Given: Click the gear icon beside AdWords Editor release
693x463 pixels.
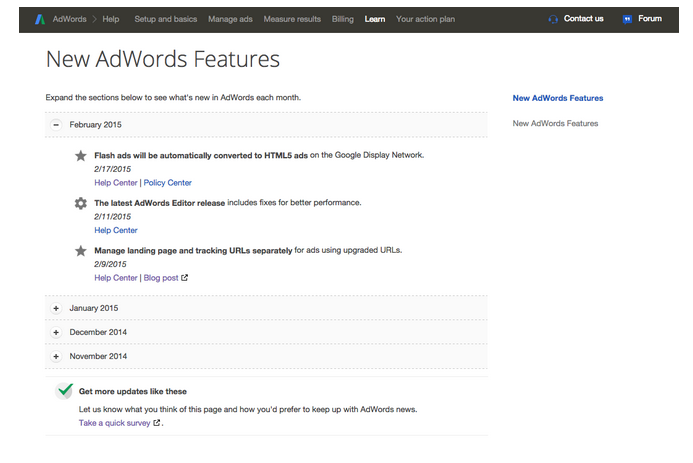Looking at the screenshot, I should click(x=80, y=203).
